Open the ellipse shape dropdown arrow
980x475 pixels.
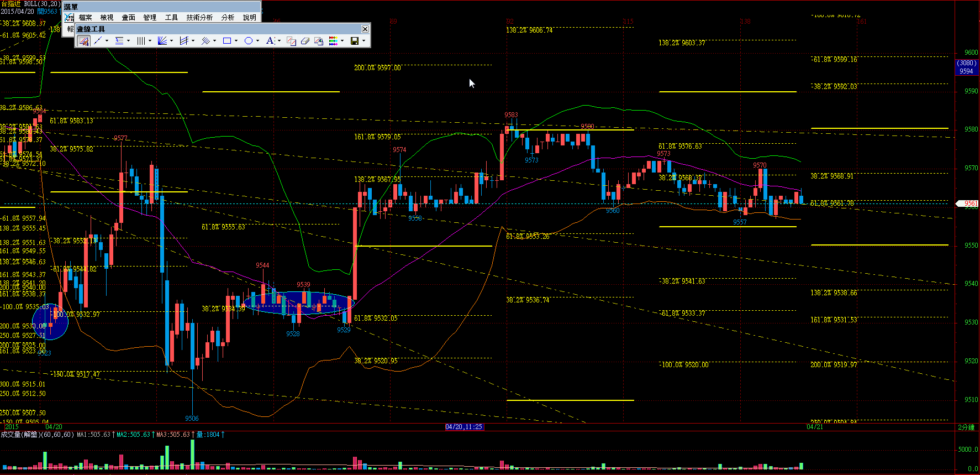257,40
